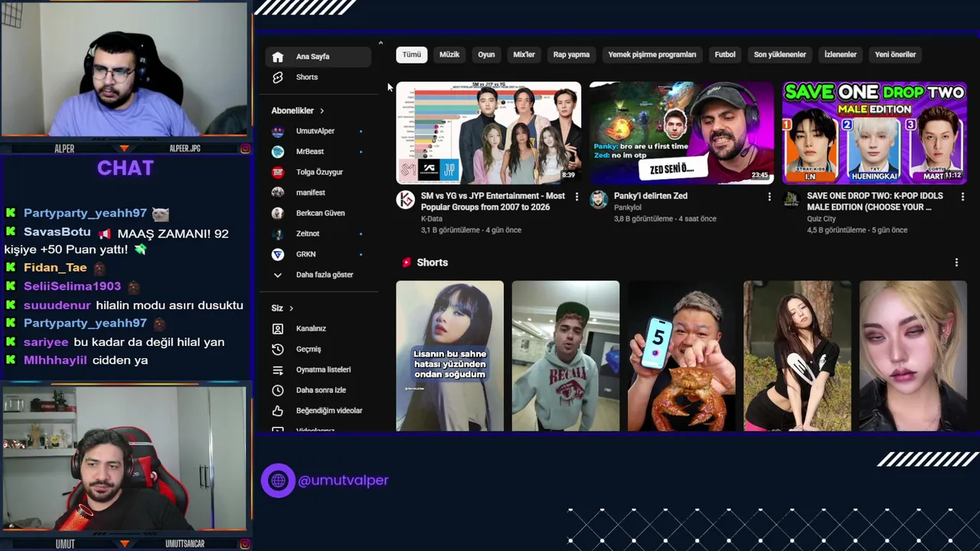This screenshot has width=980, height=551.
Task: Open Short with blonde makeup face
Action: (913, 356)
